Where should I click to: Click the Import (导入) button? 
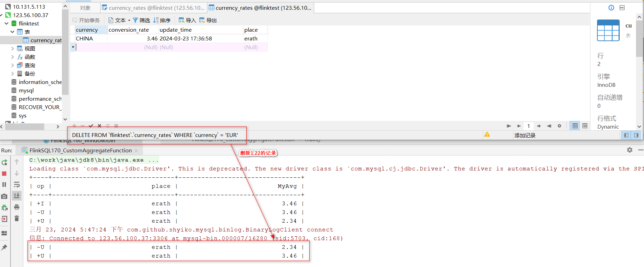[187, 20]
